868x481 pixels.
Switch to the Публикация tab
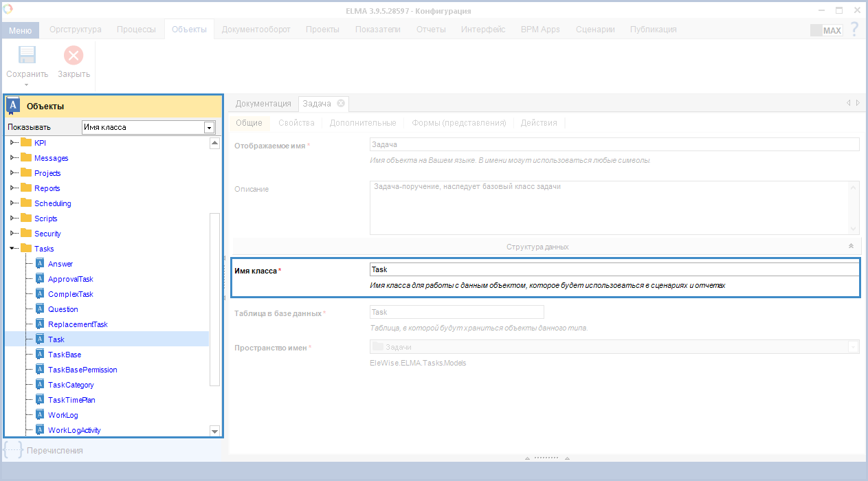(654, 30)
